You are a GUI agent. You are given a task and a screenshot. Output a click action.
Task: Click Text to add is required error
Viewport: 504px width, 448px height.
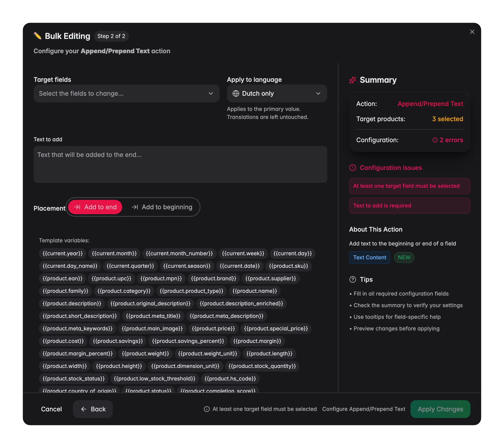(410, 206)
